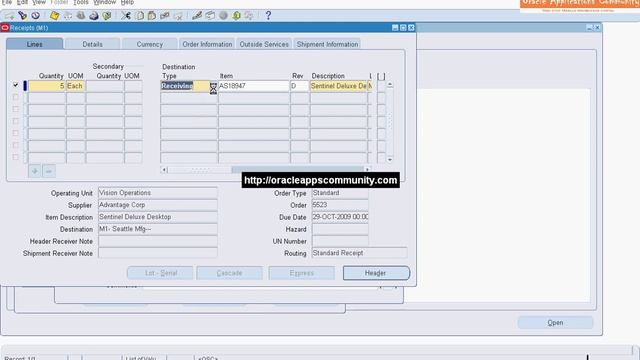Click the Zoom toolbar icon
Image resolution: width=640 pixels, height=360 pixels.
pos(210,16)
